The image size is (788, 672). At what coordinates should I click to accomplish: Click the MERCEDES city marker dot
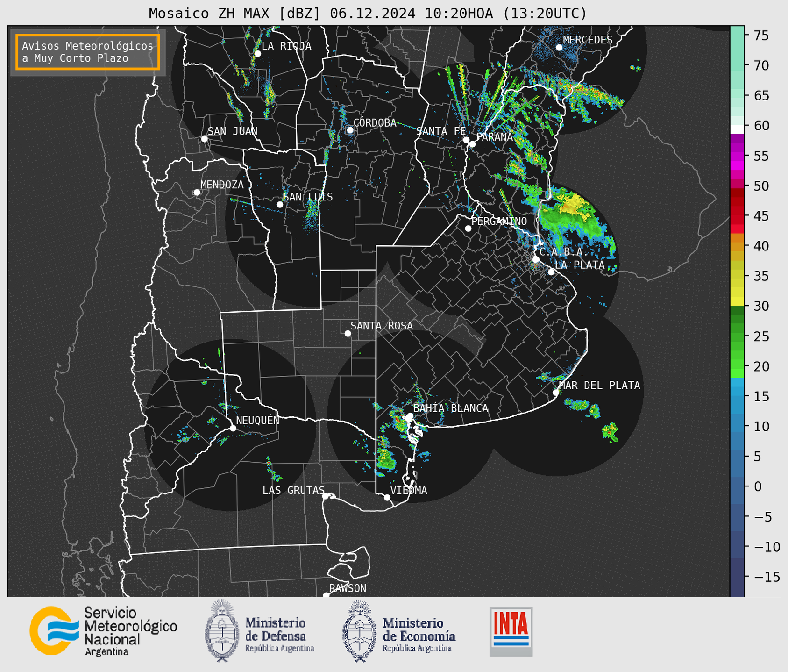point(559,48)
